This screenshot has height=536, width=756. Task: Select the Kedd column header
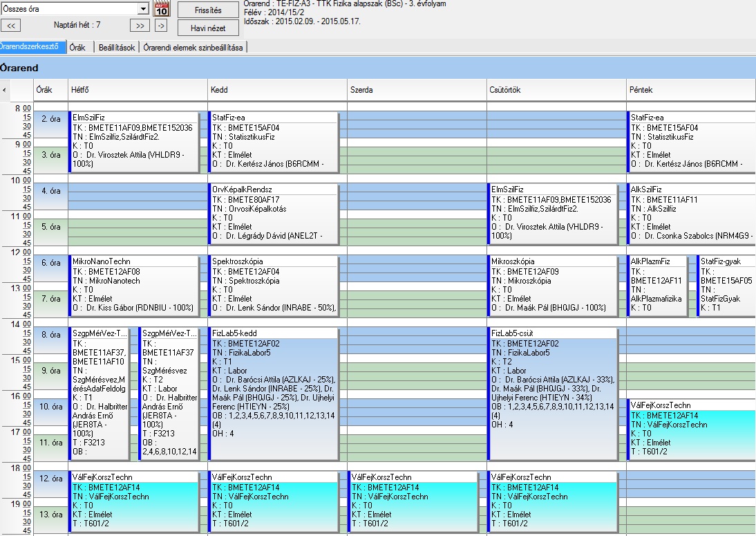click(x=277, y=90)
